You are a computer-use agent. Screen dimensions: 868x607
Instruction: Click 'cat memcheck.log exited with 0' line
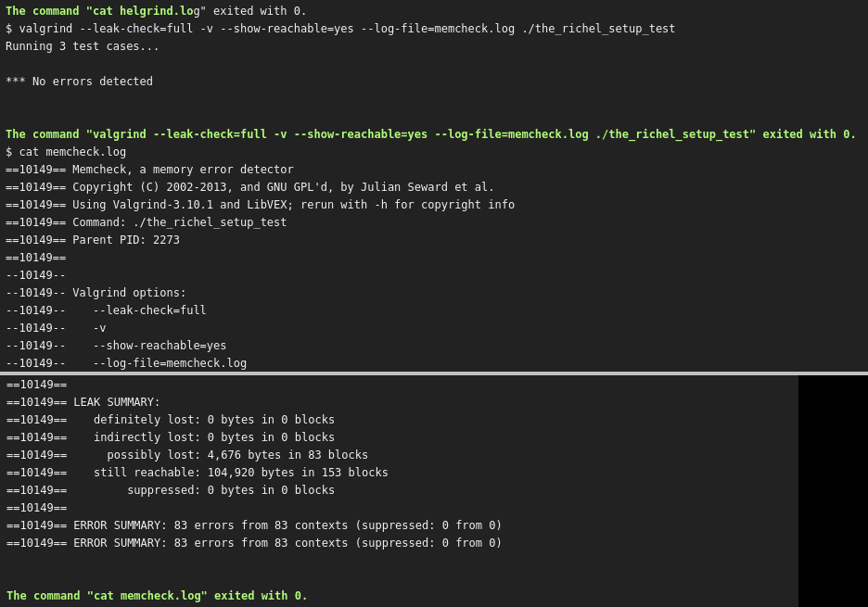click(x=157, y=595)
